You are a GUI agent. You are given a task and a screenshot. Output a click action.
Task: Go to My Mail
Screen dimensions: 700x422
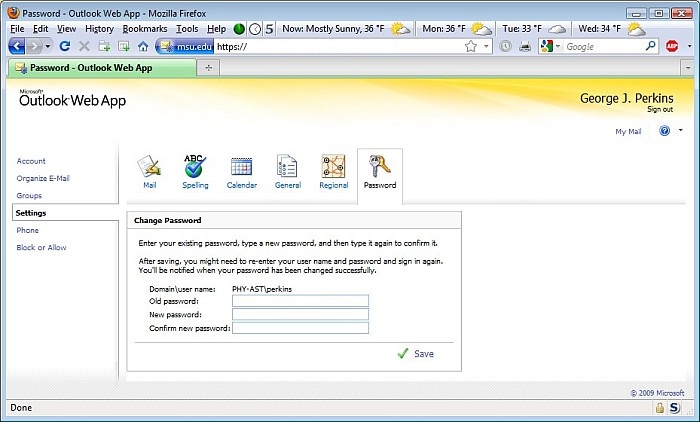[x=628, y=131]
